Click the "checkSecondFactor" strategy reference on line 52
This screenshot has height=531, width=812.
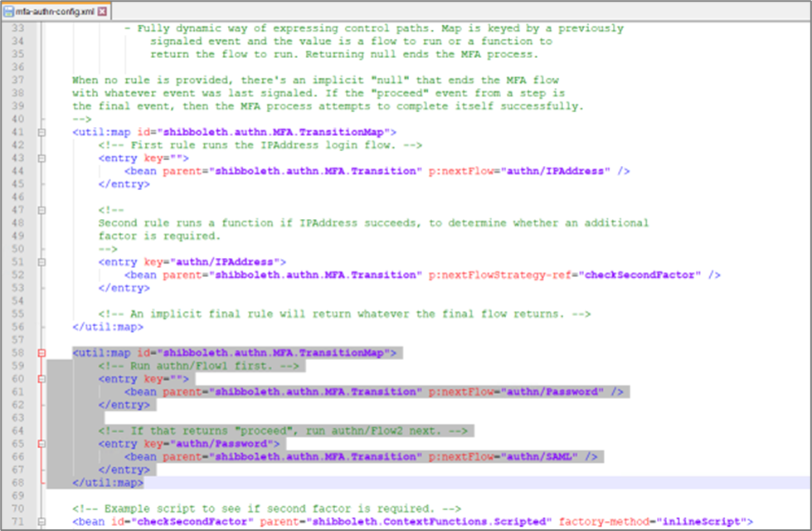[x=641, y=275]
